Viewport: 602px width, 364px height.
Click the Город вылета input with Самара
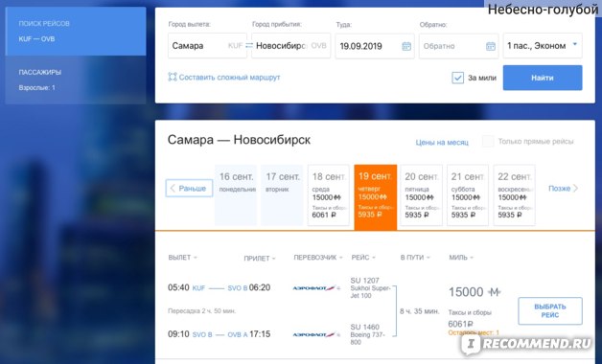click(207, 46)
